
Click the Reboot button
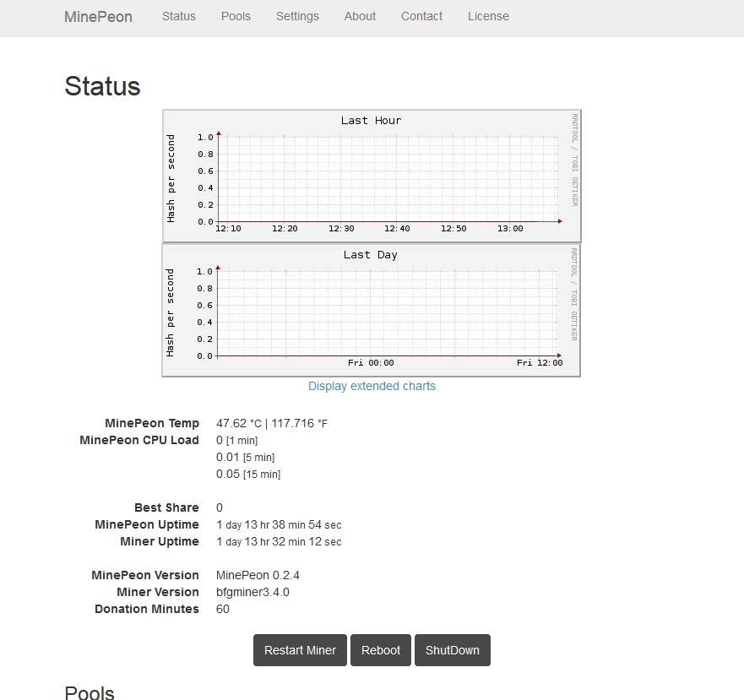coord(381,650)
